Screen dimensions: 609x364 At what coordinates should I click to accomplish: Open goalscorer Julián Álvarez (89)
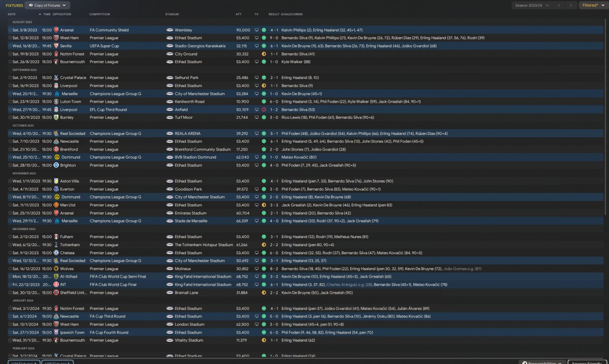[x=413, y=308]
